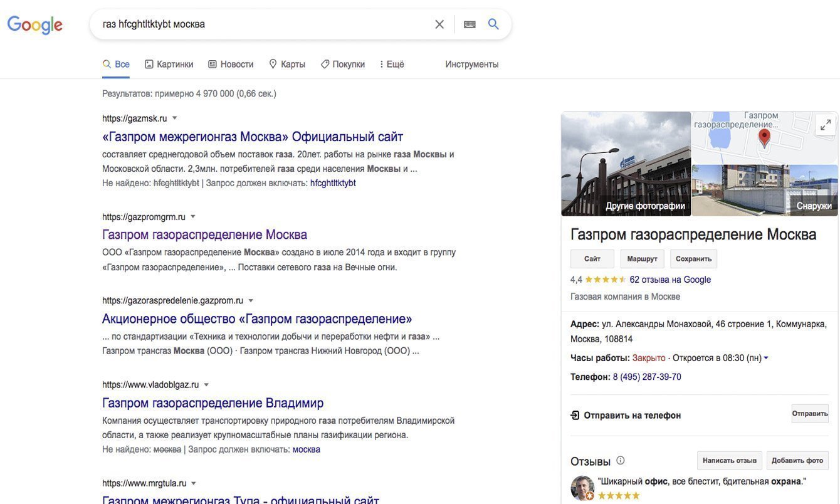Expand options arrow next to gazmsk.ru
This screenshot has width=840, height=504.
175,118
